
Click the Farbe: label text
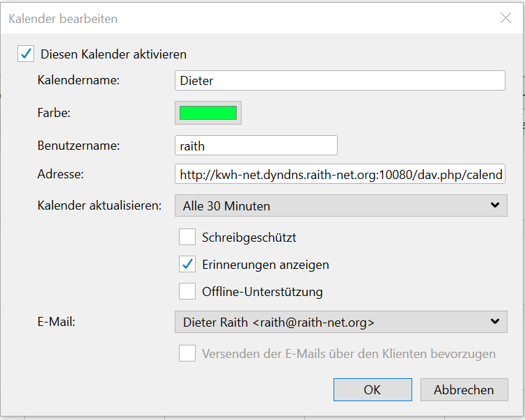(54, 113)
